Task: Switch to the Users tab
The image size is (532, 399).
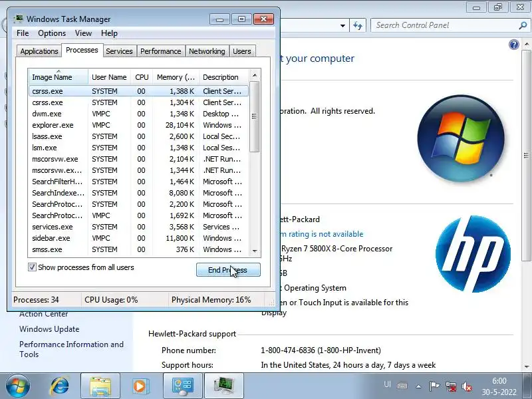Action: (x=242, y=51)
